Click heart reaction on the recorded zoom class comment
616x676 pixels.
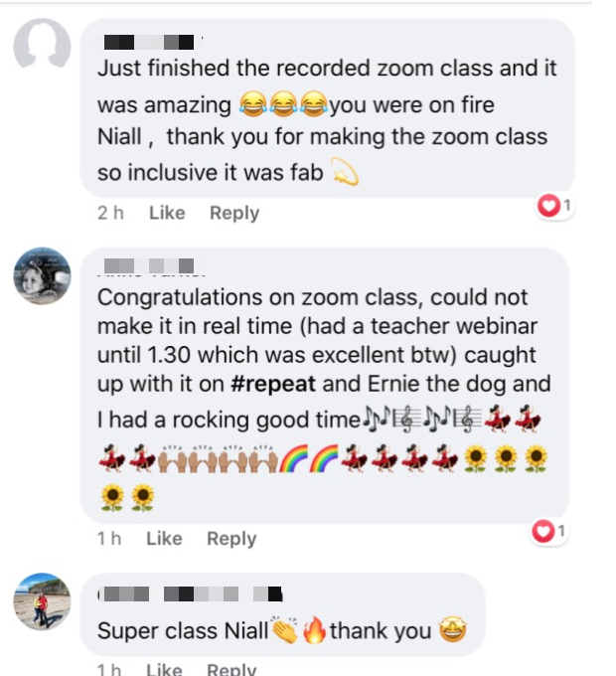554,206
